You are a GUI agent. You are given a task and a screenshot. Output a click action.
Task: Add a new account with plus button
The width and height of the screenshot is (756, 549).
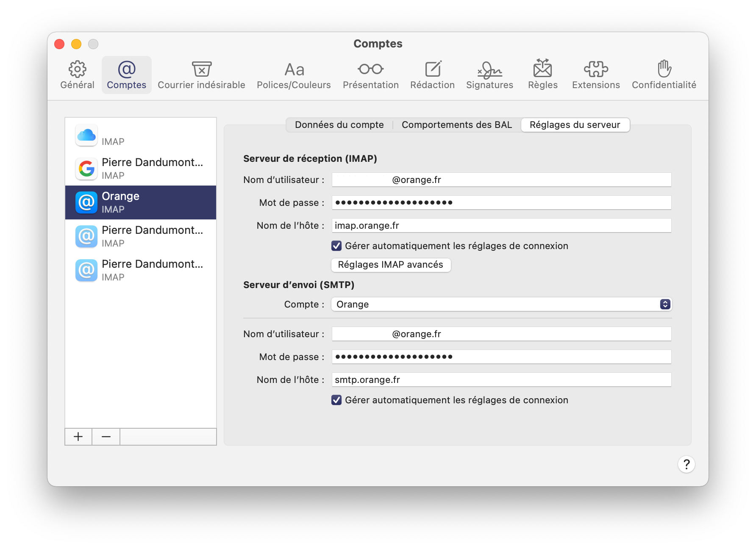(x=78, y=437)
